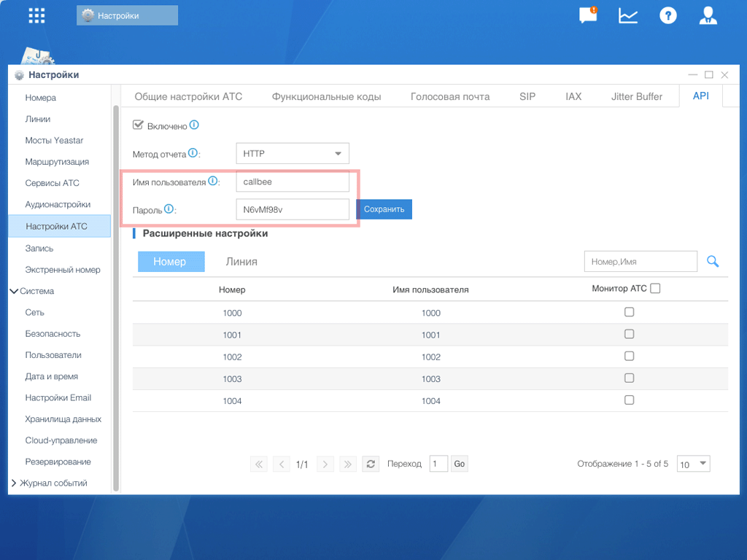Switch to the SIP tab
This screenshot has width=747, height=560.
[x=527, y=96]
